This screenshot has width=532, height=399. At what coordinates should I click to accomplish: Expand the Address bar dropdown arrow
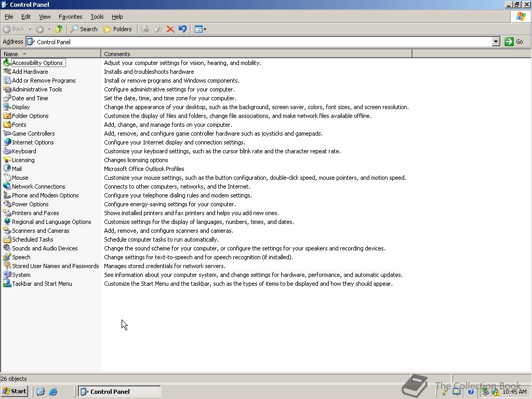tap(496, 42)
